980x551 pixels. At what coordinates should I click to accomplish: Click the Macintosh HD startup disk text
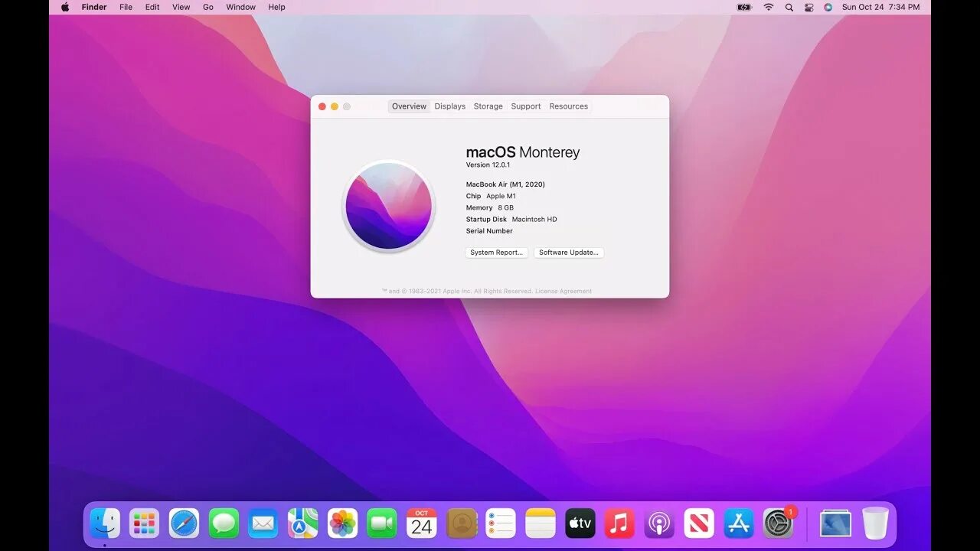tap(534, 220)
